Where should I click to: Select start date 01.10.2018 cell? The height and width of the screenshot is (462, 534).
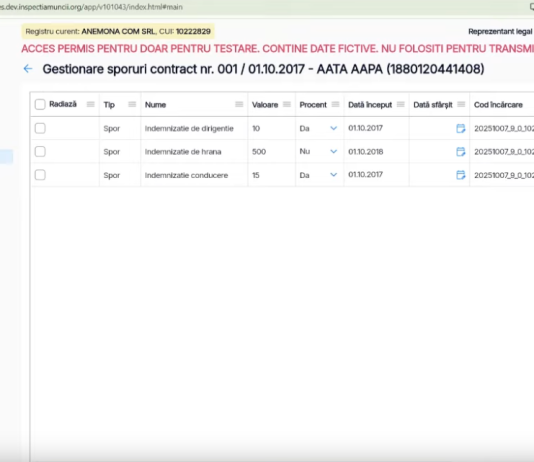[x=376, y=152]
